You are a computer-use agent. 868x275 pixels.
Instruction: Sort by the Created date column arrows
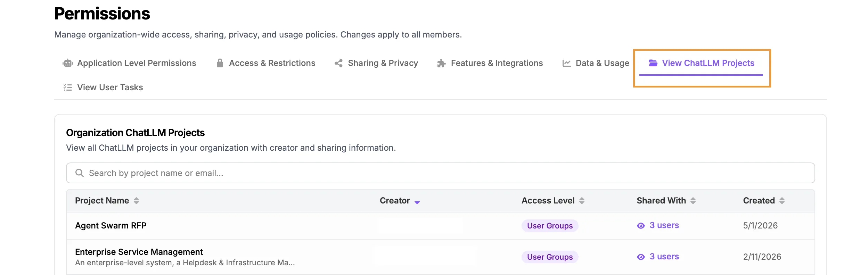[782, 201]
